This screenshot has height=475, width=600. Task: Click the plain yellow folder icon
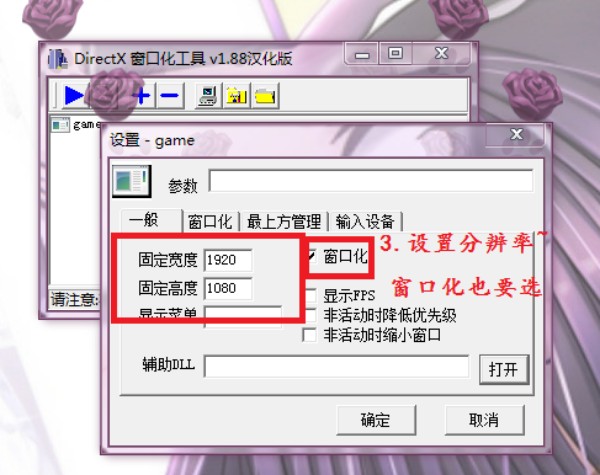click(x=265, y=96)
